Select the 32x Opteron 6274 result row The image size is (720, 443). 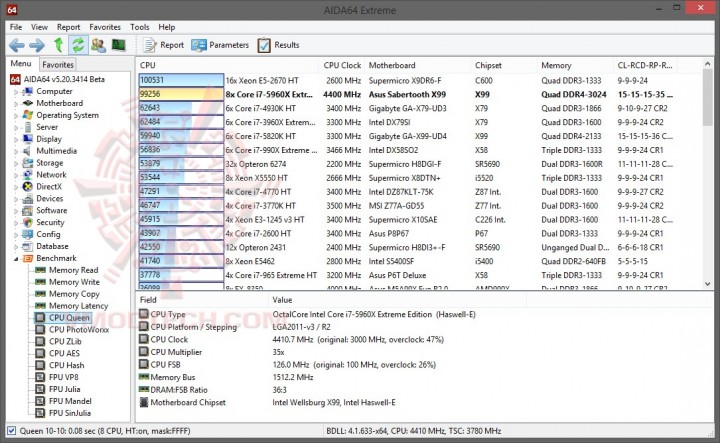[x=420, y=164]
